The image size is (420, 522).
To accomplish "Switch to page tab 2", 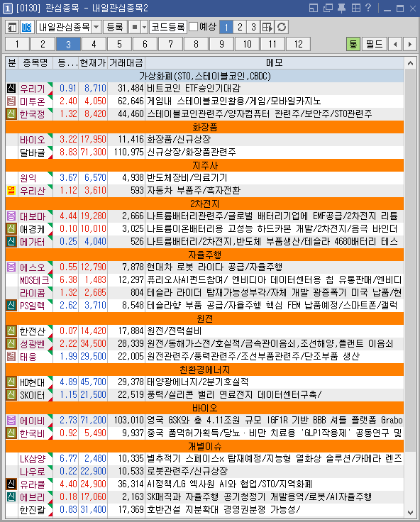I will coord(43,44).
